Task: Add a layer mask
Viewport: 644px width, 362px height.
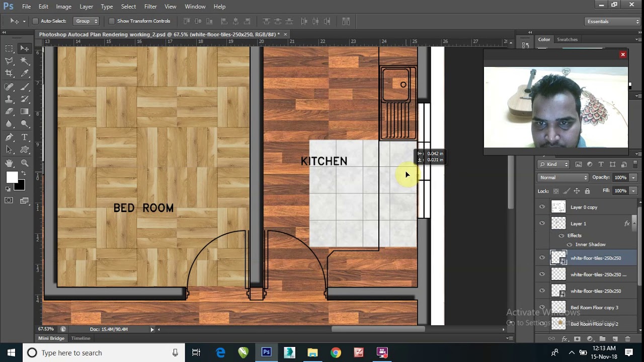Action: point(577,339)
